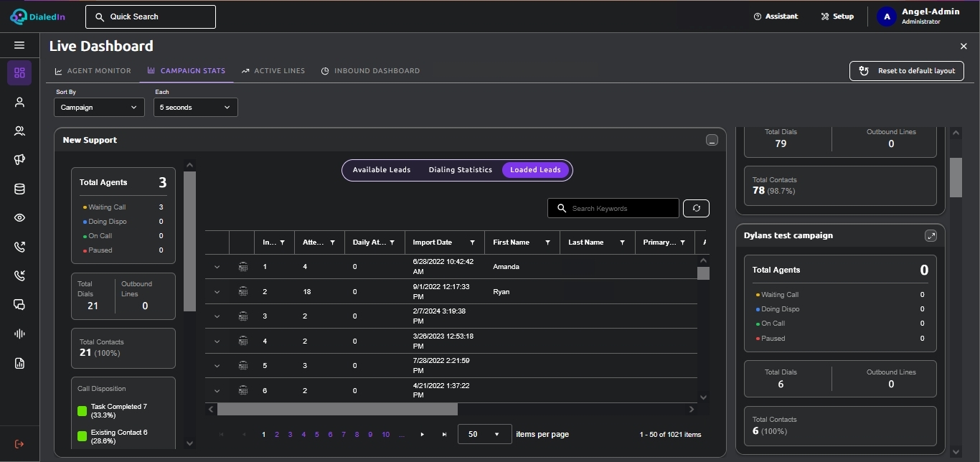Viewport: 980px width, 462px height.
Task: Expand lead row 3
Action: (217, 316)
